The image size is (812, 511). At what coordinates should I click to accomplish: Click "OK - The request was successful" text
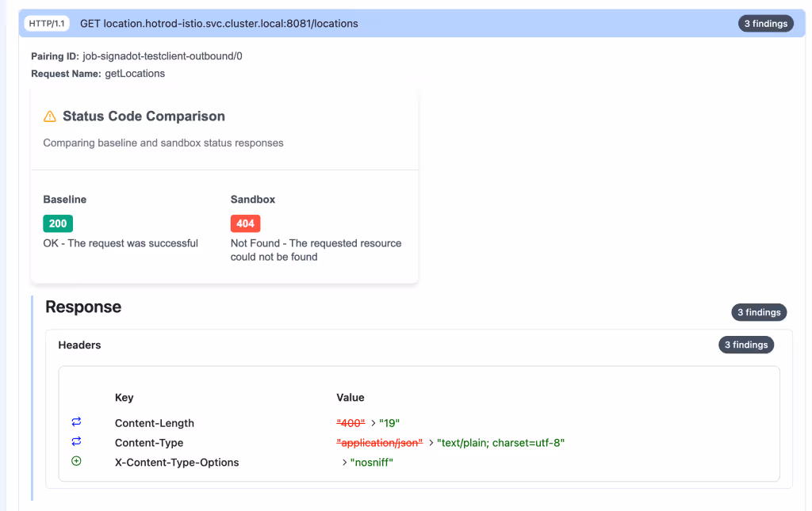[121, 243]
